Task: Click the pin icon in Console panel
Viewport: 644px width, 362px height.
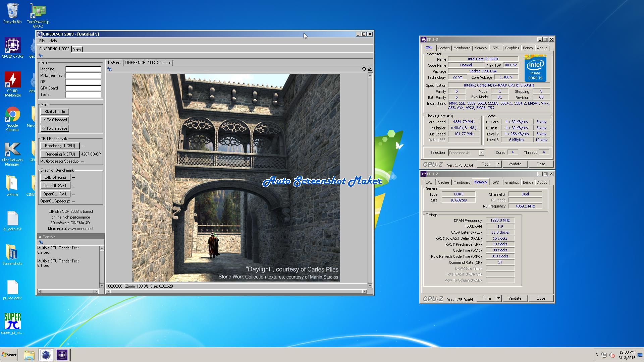Action: point(41,242)
